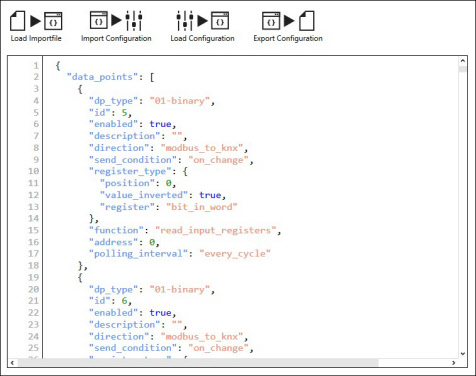
Task: Place cursor on "data_points" key
Action: (102, 77)
